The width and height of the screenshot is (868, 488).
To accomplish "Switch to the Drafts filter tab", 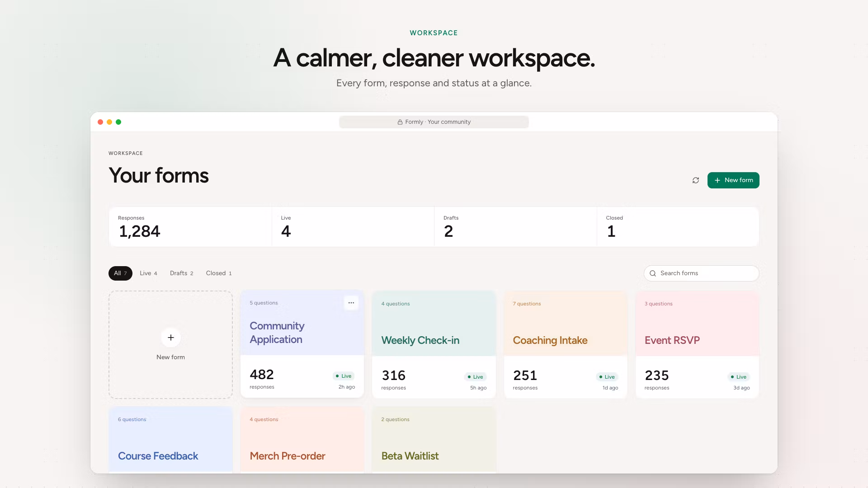I will [182, 273].
